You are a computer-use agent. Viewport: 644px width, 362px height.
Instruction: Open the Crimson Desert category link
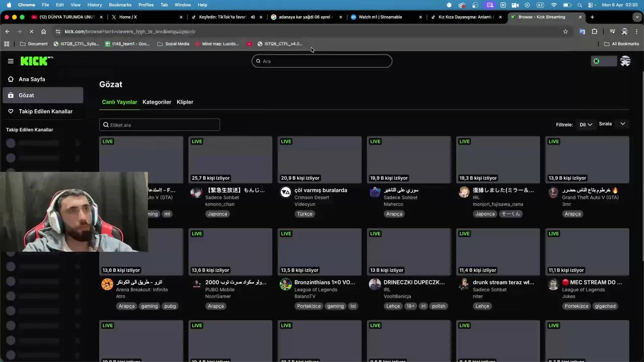point(312,198)
